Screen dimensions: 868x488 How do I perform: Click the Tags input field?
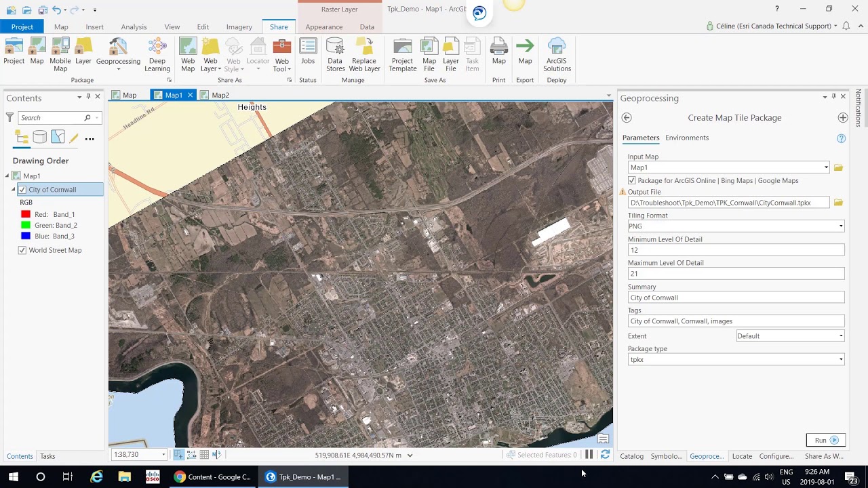tap(736, 321)
